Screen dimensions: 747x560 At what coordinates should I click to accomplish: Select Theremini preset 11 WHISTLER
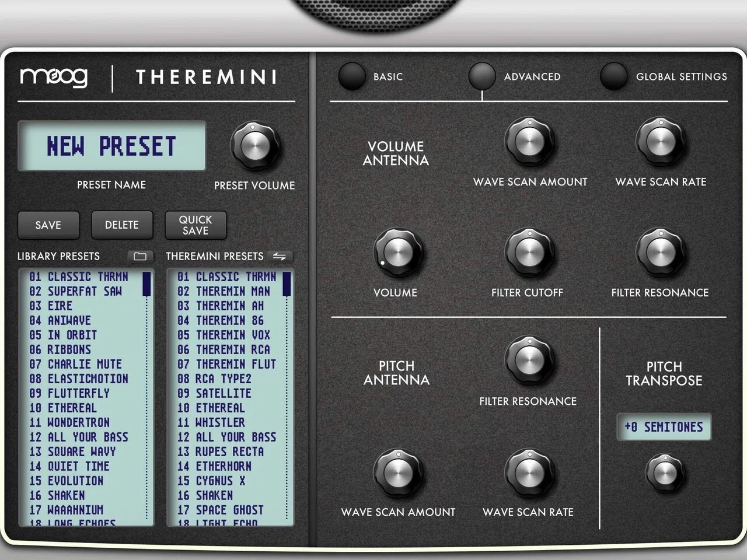211,422
